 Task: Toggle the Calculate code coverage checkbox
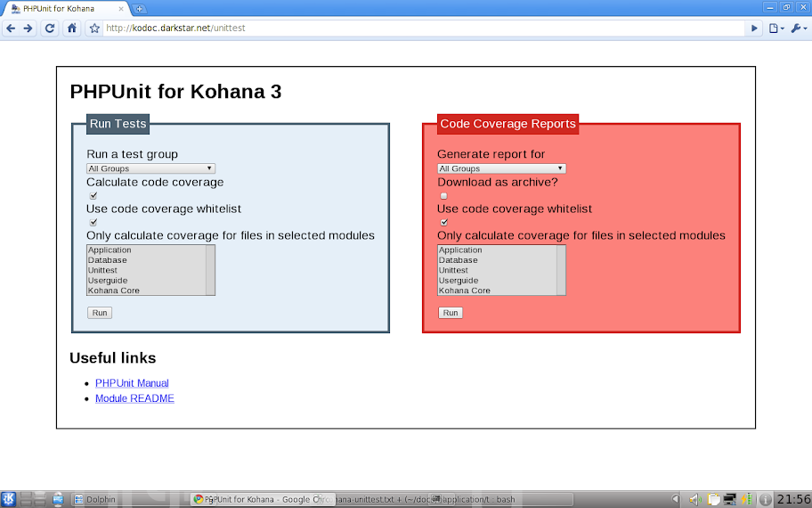(x=93, y=195)
